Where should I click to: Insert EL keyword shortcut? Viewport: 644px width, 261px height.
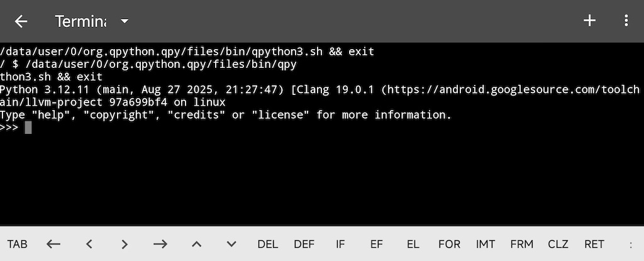coord(413,244)
